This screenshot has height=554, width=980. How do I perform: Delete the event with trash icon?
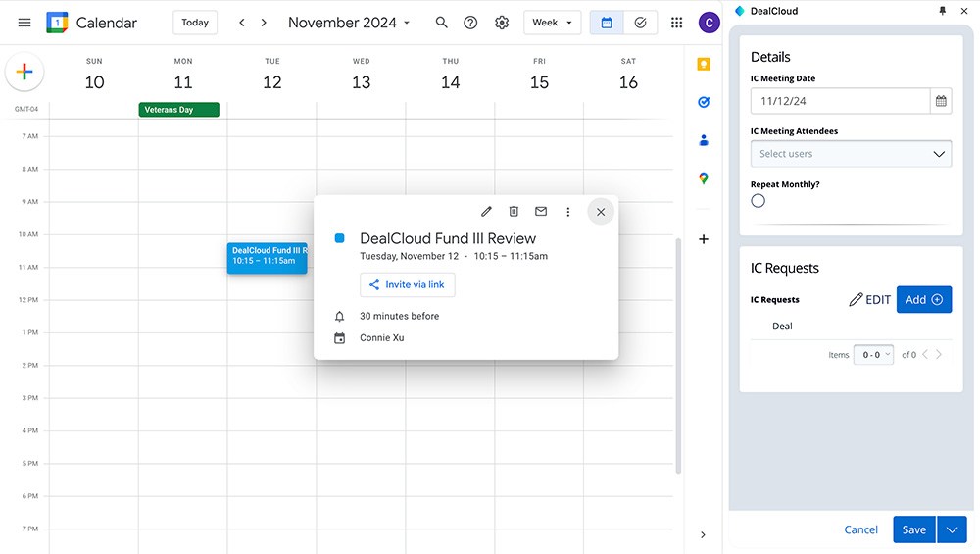point(514,212)
